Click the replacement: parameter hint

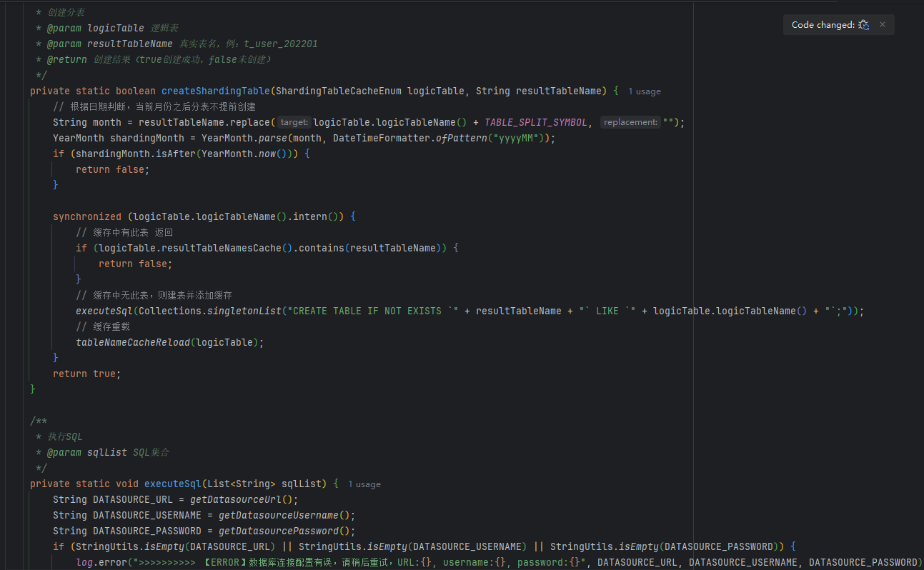[630, 122]
